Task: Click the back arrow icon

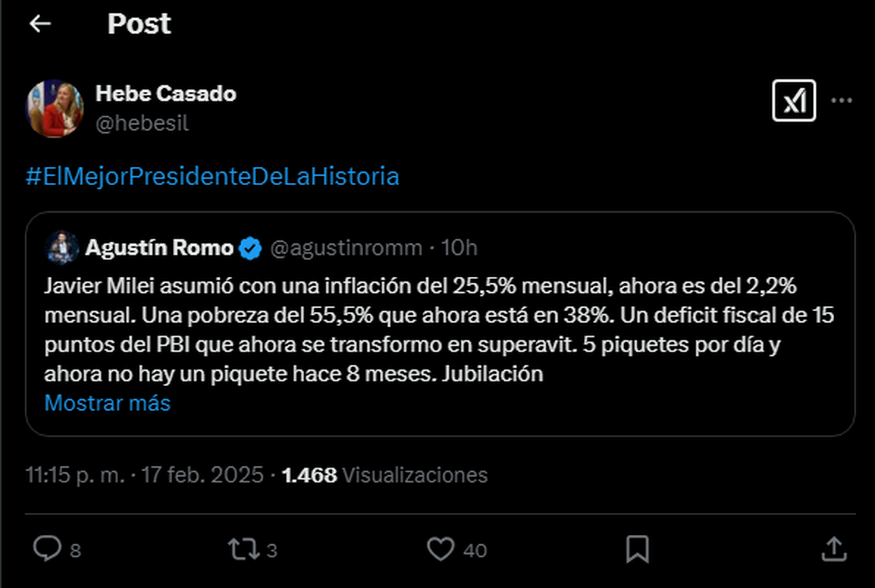Action: pyautogui.click(x=40, y=24)
